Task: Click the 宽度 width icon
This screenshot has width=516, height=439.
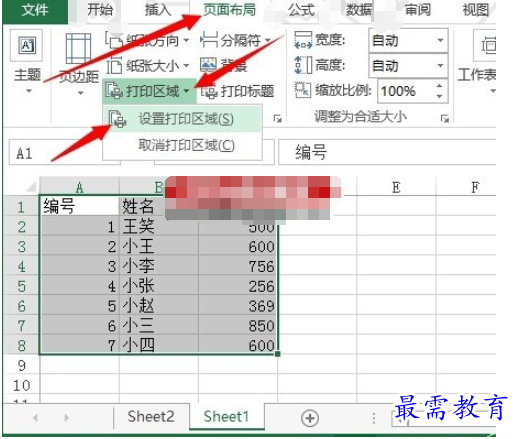Action: point(303,40)
